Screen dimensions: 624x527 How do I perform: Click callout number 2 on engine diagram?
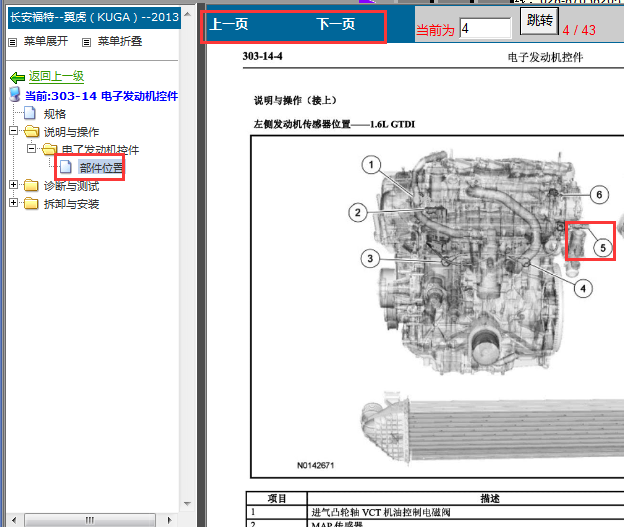(x=358, y=213)
